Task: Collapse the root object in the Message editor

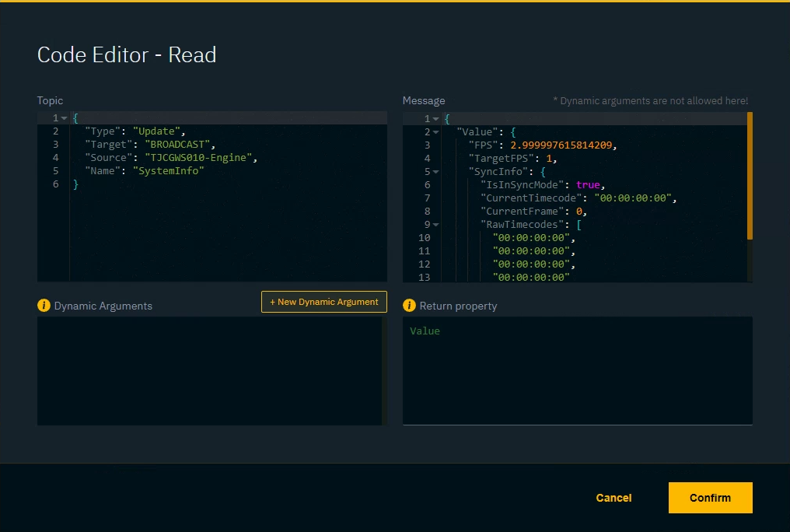Action: coord(437,118)
